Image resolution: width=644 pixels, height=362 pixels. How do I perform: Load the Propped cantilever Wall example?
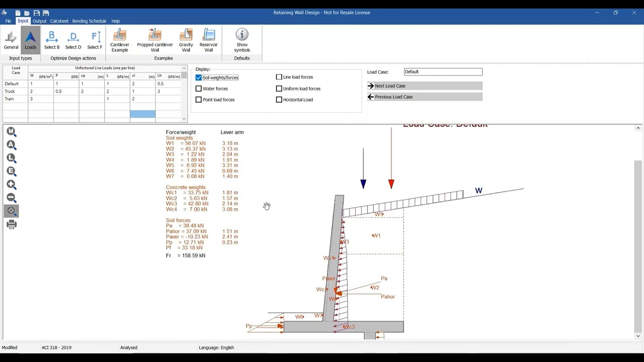pyautogui.click(x=155, y=40)
